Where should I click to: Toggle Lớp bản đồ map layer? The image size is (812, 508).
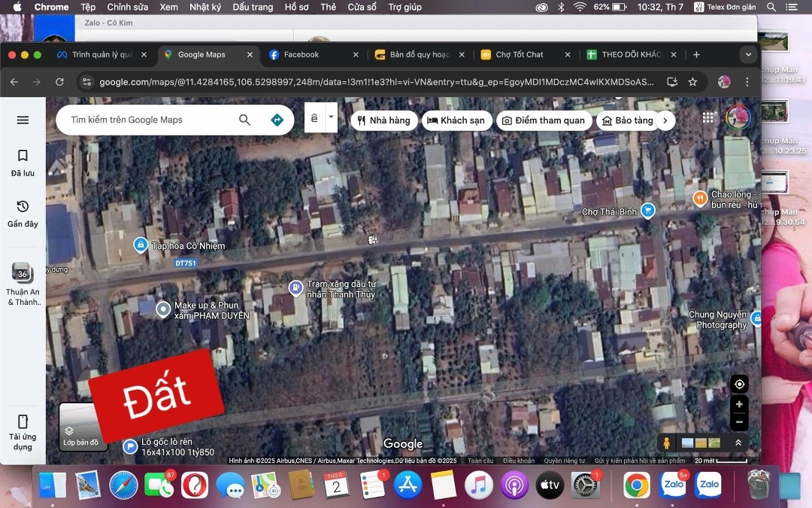[79, 427]
